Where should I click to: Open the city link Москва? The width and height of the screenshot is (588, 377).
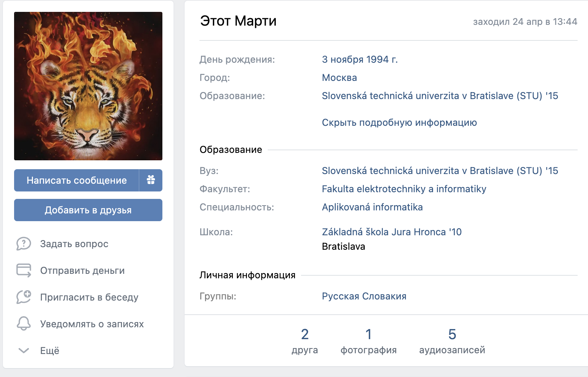coord(339,78)
